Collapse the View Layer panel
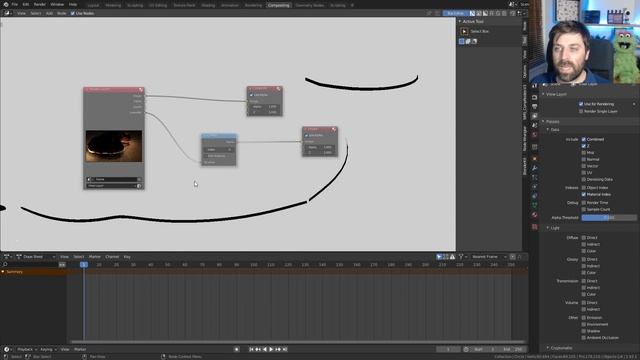Screen dimensions: 640x360 (543, 94)
